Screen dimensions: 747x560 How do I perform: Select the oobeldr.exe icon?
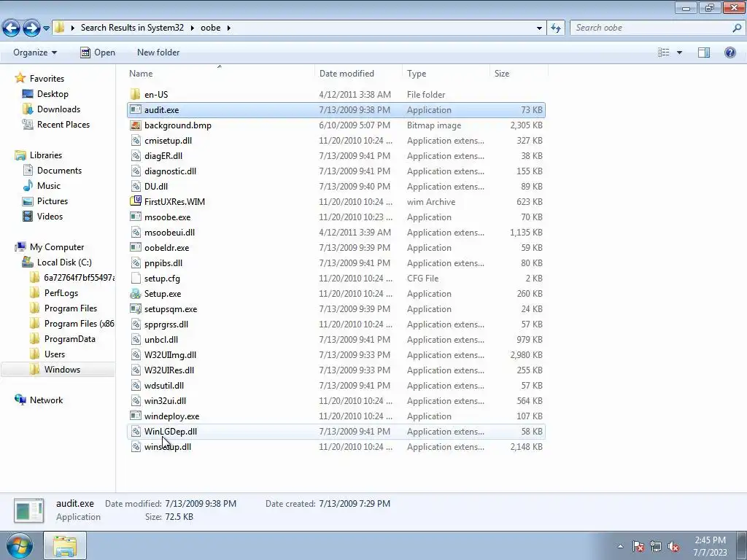pyautogui.click(x=136, y=248)
